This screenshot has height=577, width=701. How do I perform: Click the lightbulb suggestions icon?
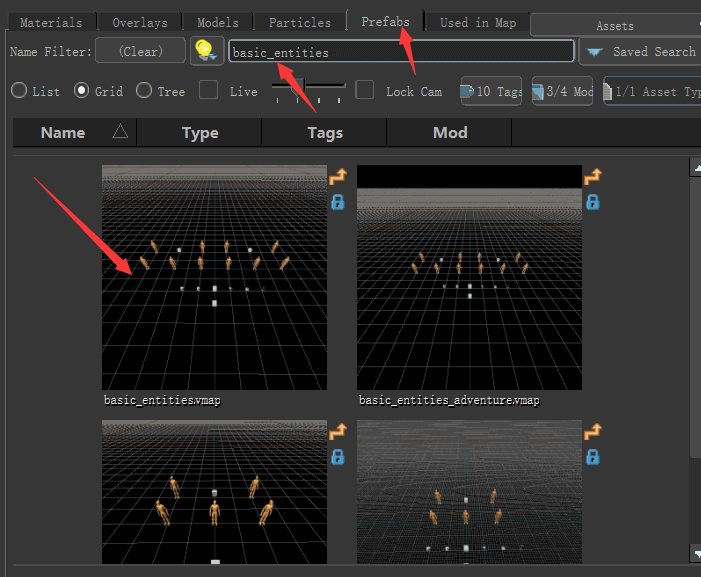[206, 51]
